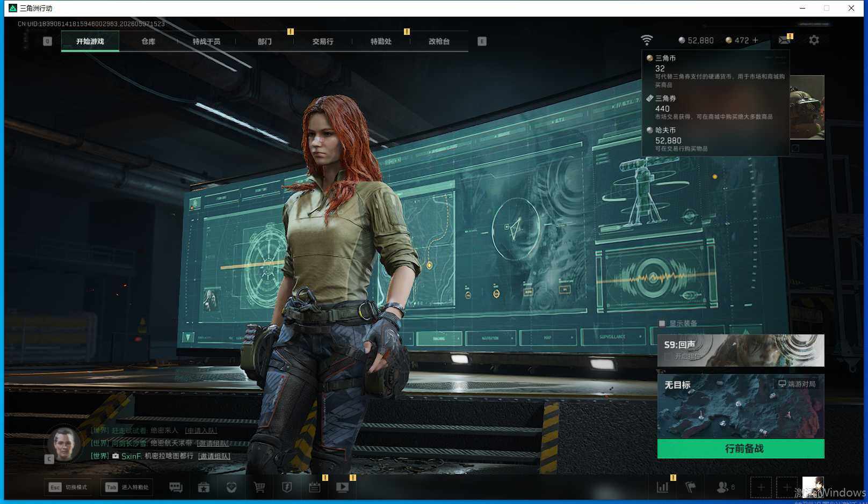Click the Esc 切换模式 button
This screenshot has height=504, width=868.
click(68, 487)
